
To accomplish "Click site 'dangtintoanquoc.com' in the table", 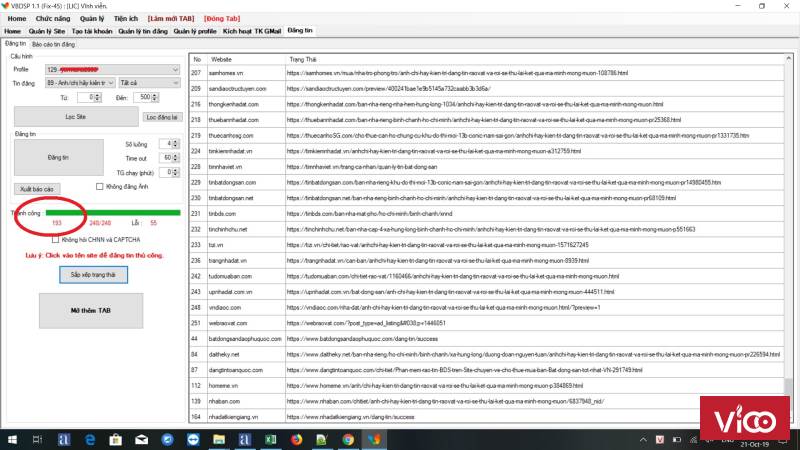I will point(236,370).
